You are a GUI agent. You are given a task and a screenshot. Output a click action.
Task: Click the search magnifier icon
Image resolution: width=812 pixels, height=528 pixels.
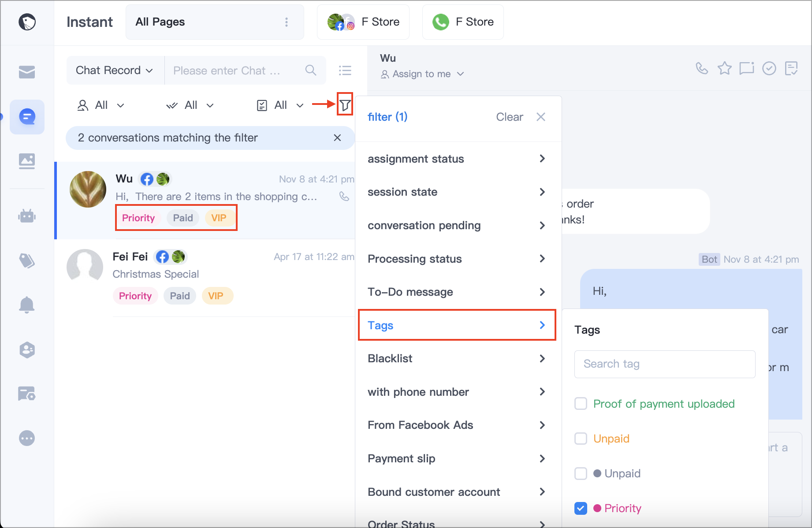pyautogui.click(x=311, y=70)
